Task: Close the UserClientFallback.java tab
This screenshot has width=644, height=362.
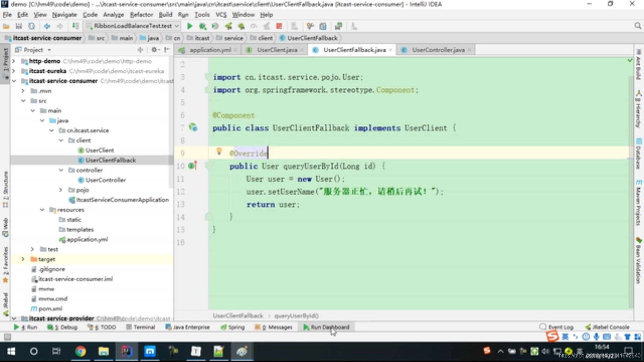Action: pos(390,50)
